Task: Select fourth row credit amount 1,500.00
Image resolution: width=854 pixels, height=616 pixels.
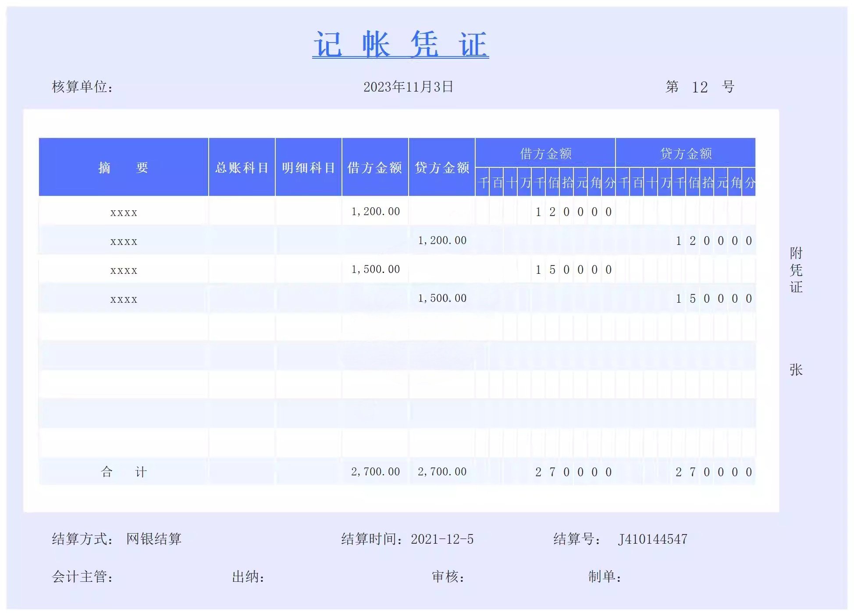Action: (x=442, y=298)
